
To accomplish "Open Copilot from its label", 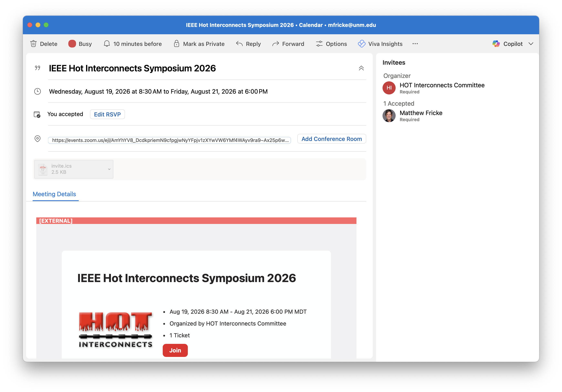I will 513,44.
